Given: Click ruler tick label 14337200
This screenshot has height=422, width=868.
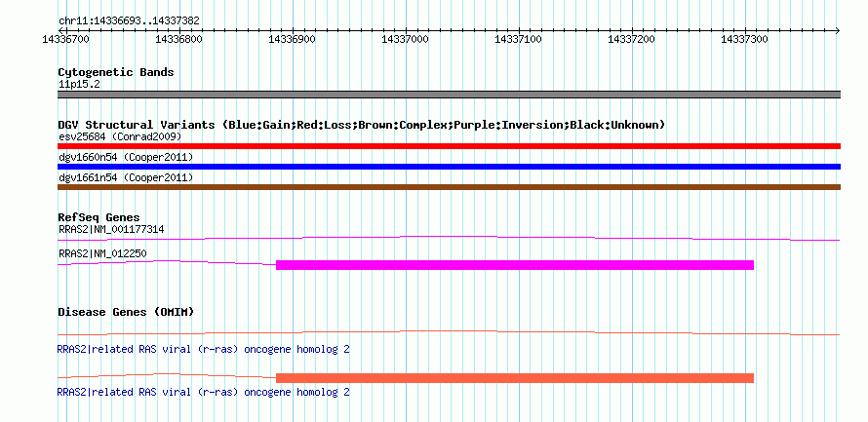Looking at the screenshot, I should click(x=631, y=39).
